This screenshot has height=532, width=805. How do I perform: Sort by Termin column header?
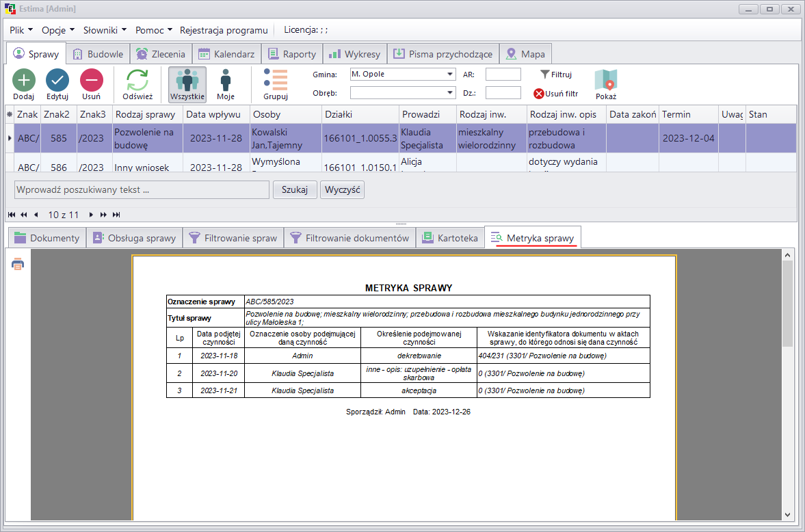pyautogui.click(x=689, y=114)
